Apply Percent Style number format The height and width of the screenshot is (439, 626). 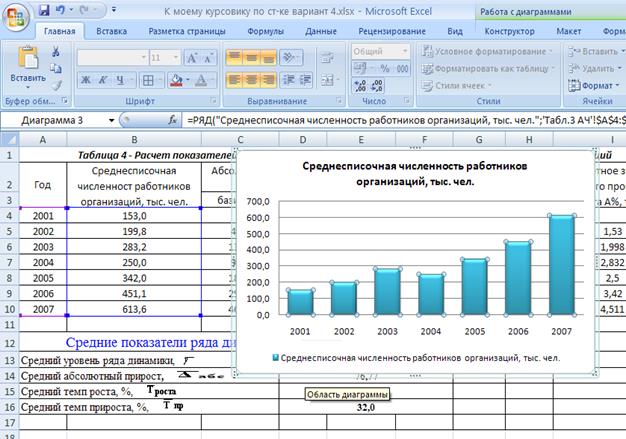384,69
